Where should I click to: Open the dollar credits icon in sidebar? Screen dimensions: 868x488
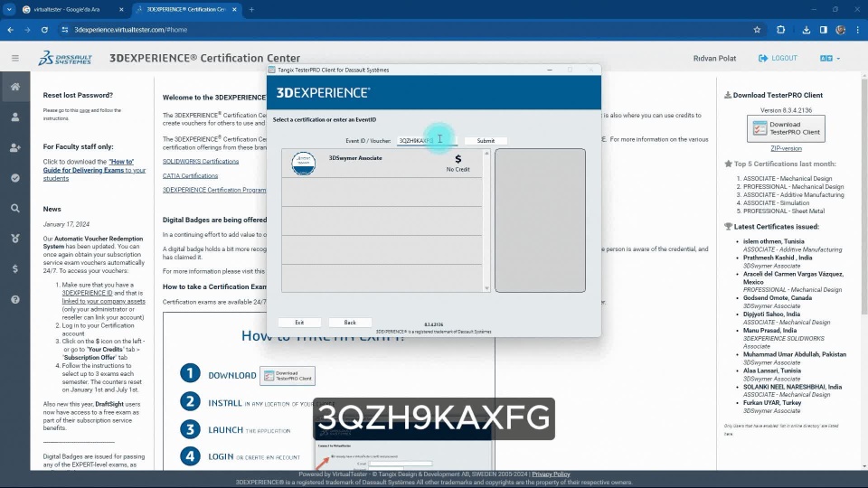[x=15, y=269]
